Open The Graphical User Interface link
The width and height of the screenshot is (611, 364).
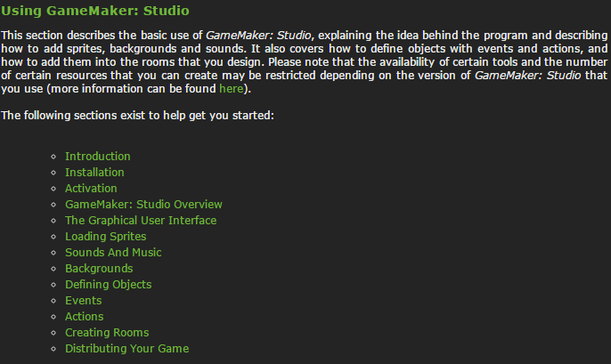click(141, 221)
